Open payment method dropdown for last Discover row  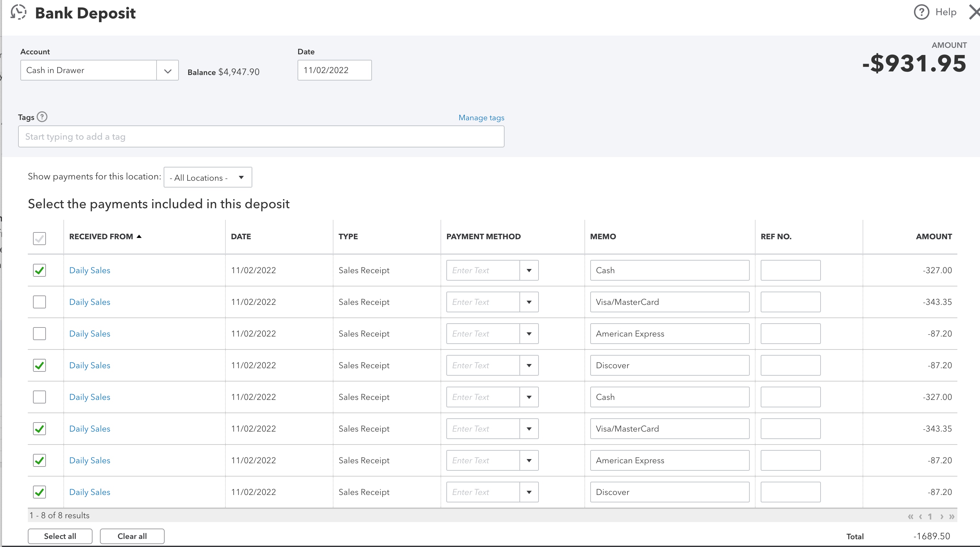[529, 492]
